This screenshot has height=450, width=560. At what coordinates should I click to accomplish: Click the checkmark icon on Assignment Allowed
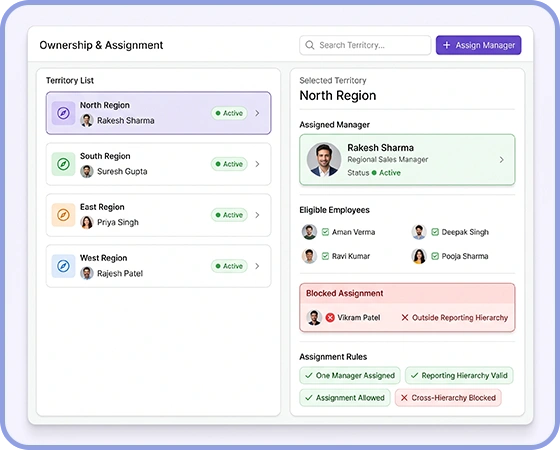click(x=309, y=398)
